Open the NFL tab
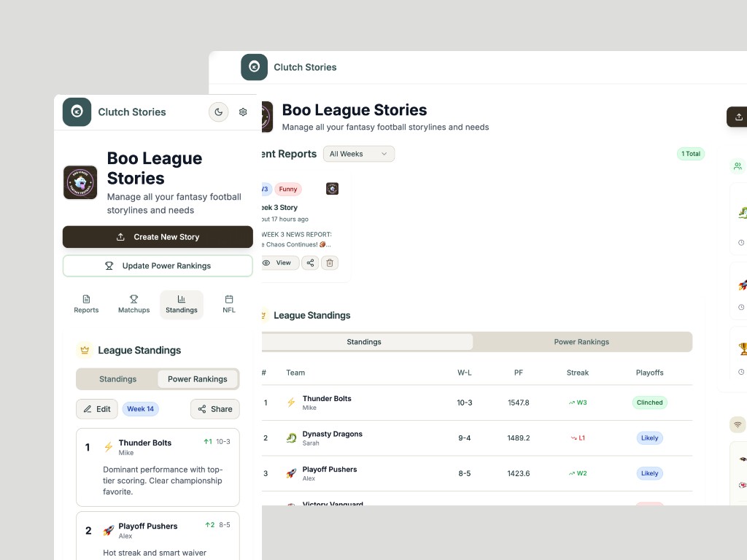This screenshot has width=747, height=560. pos(229,304)
